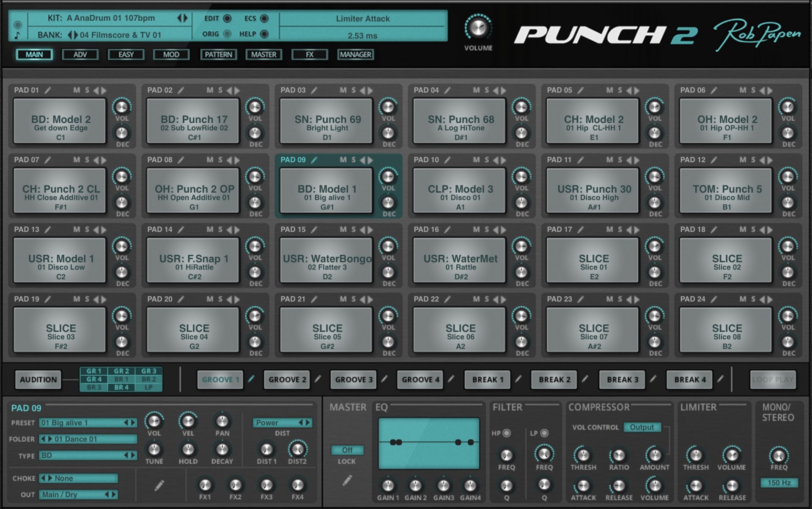The width and height of the screenshot is (812, 509).
Task: Click the pencil icon next to GROOVE 2
Action: (318, 379)
